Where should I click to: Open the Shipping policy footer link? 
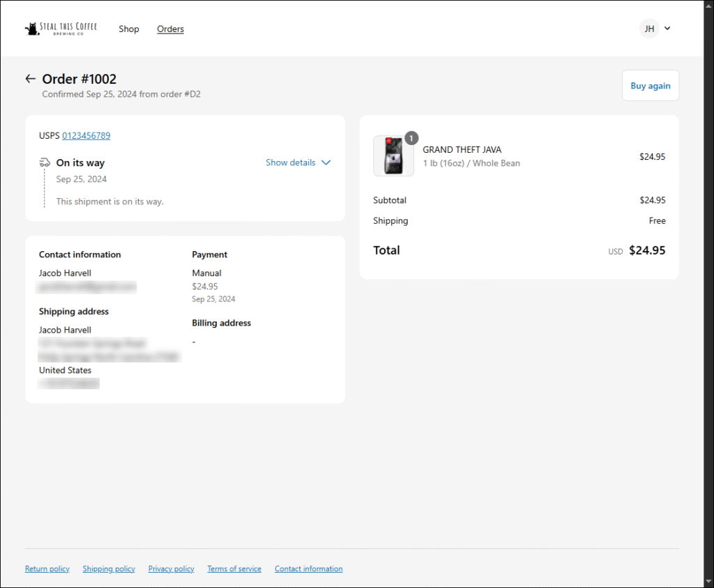pos(109,568)
